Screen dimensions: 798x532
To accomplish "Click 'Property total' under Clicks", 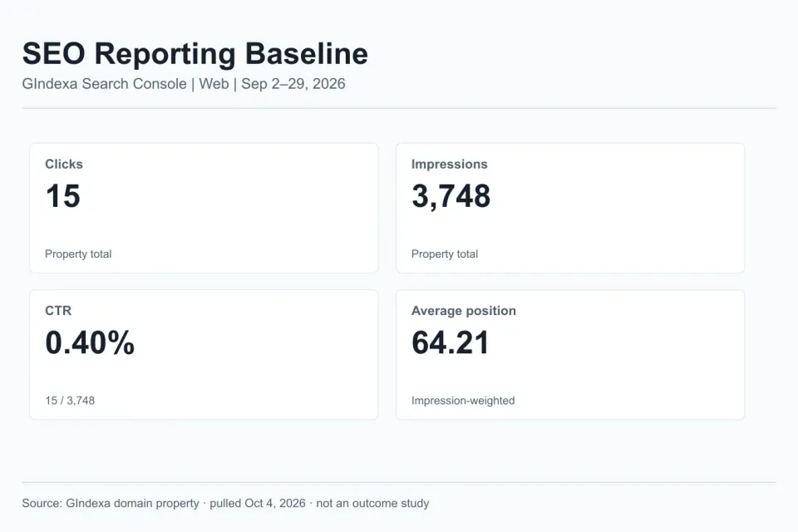I will 78,254.
